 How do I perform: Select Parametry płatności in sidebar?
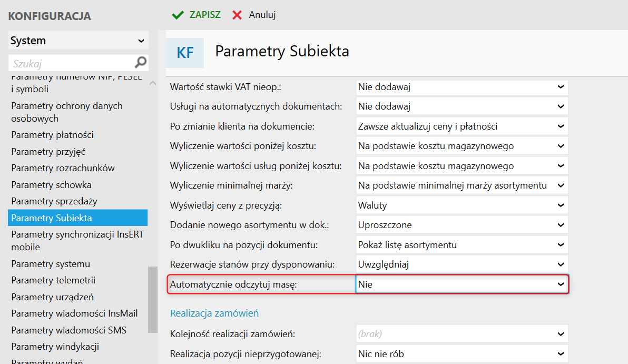tap(52, 135)
